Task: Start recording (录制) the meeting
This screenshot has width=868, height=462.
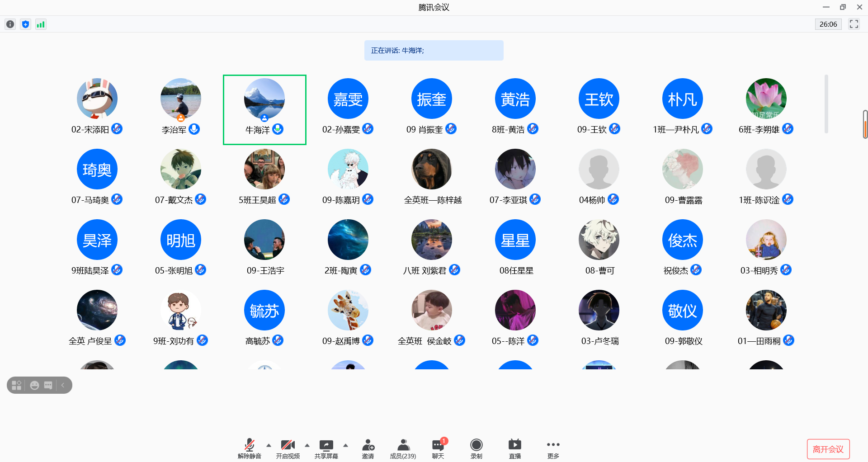Action: point(476,448)
